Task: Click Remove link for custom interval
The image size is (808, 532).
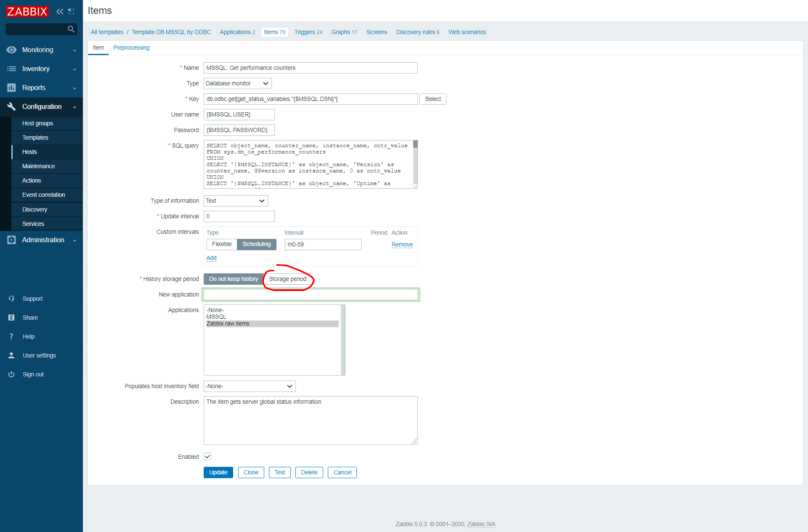Action: click(x=402, y=244)
